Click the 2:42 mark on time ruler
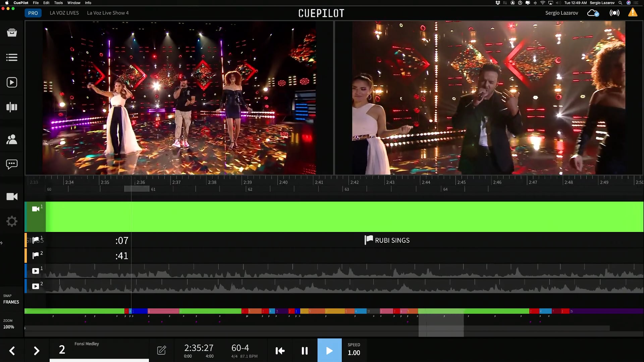 (x=355, y=182)
